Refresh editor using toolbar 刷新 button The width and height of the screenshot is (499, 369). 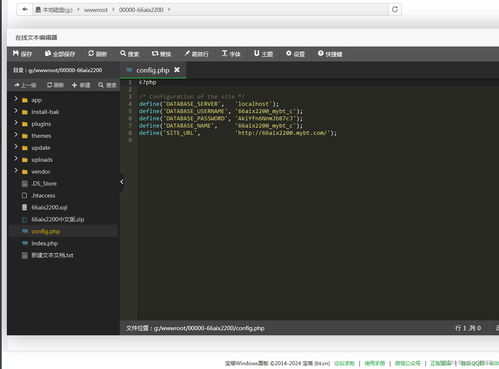coord(97,54)
